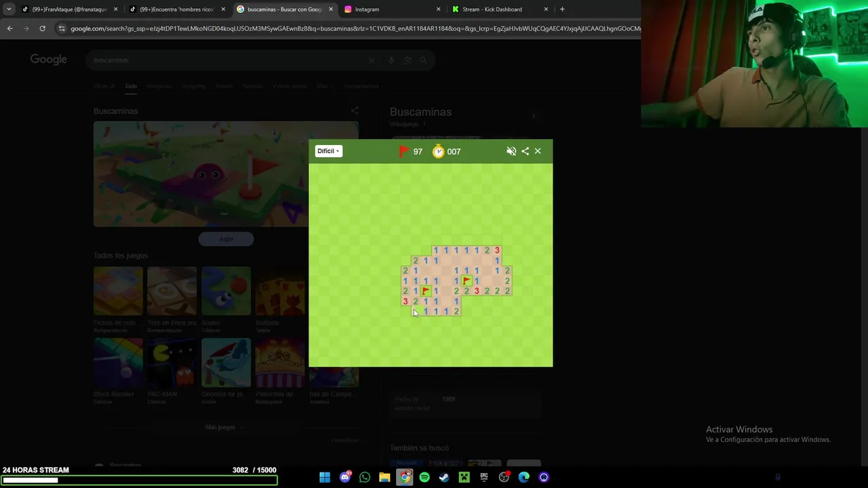The height and width of the screenshot is (488, 868).
Task: Open the tab search dropdown arrow
Action: [8, 9]
